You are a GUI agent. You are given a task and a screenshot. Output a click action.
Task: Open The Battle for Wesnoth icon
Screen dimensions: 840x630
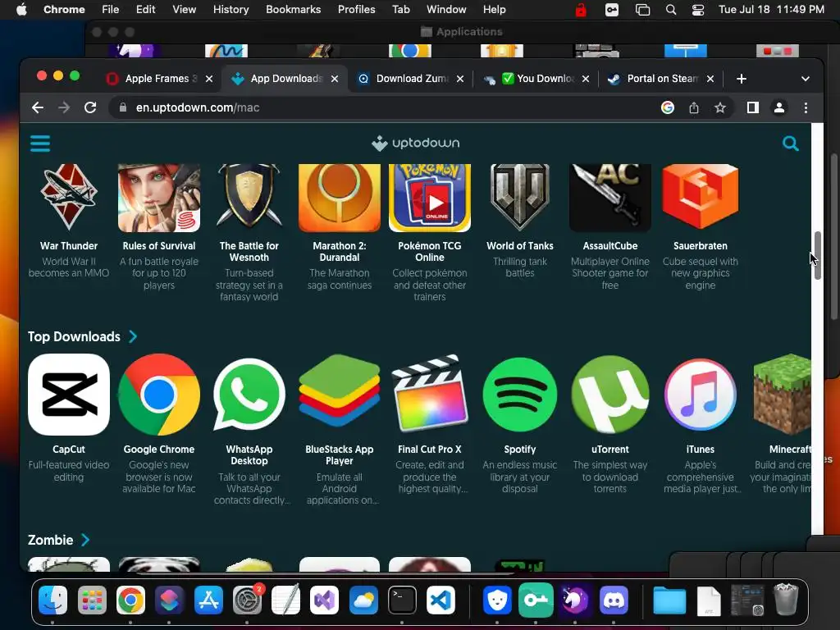249,198
